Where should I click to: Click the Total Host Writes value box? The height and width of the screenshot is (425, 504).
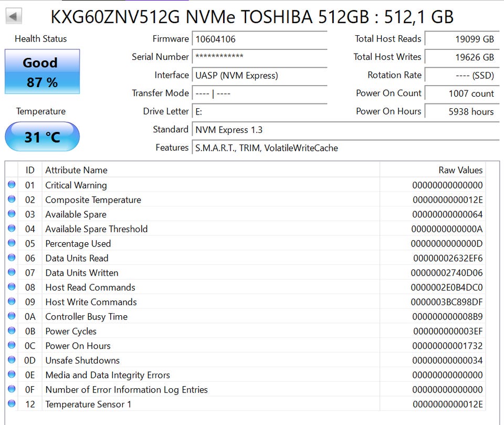461,57
